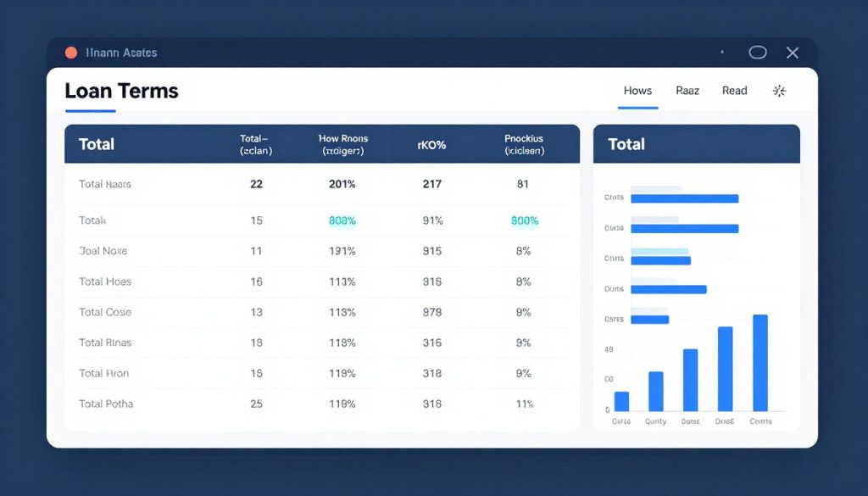Click the '91%' cell in Totak row
The height and width of the screenshot is (496, 868).
click(x=432, y=220)
